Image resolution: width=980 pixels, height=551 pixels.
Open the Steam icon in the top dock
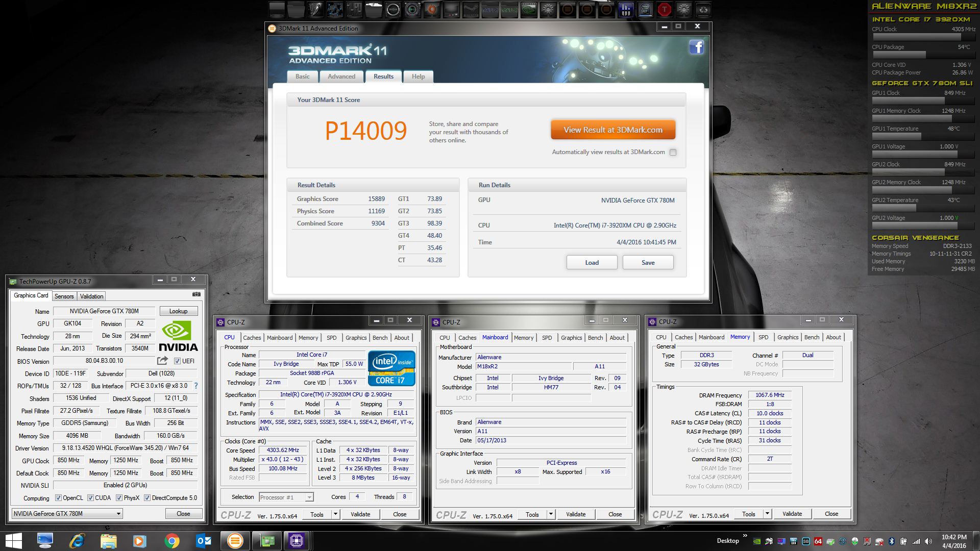471,9
